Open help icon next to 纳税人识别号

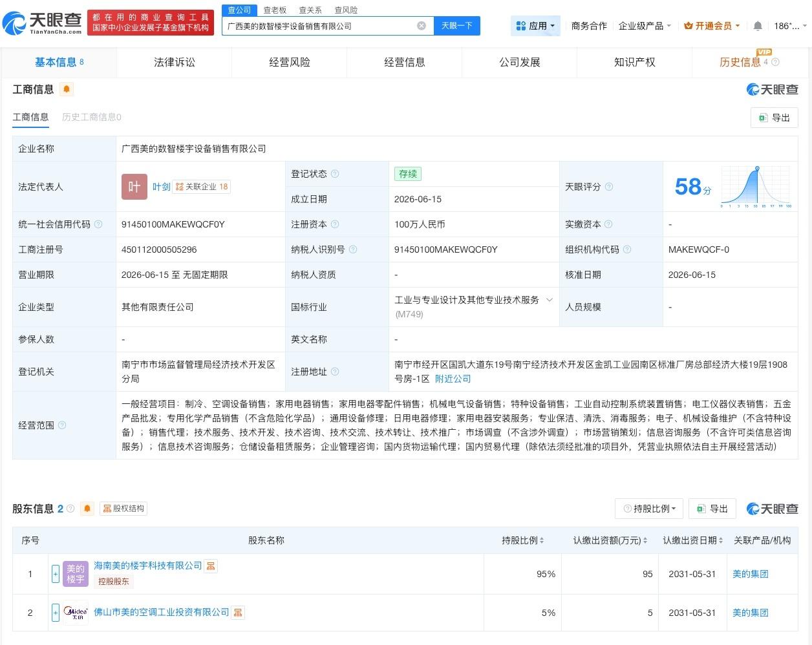coord(353,249)
